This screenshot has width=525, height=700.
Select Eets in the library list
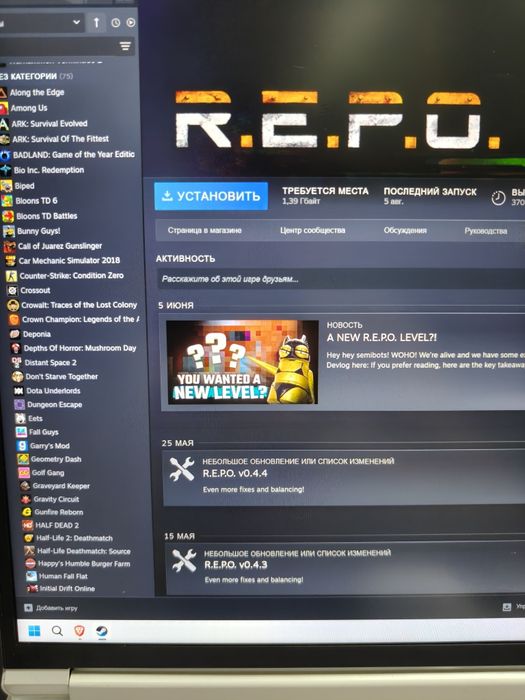(35, 419)
